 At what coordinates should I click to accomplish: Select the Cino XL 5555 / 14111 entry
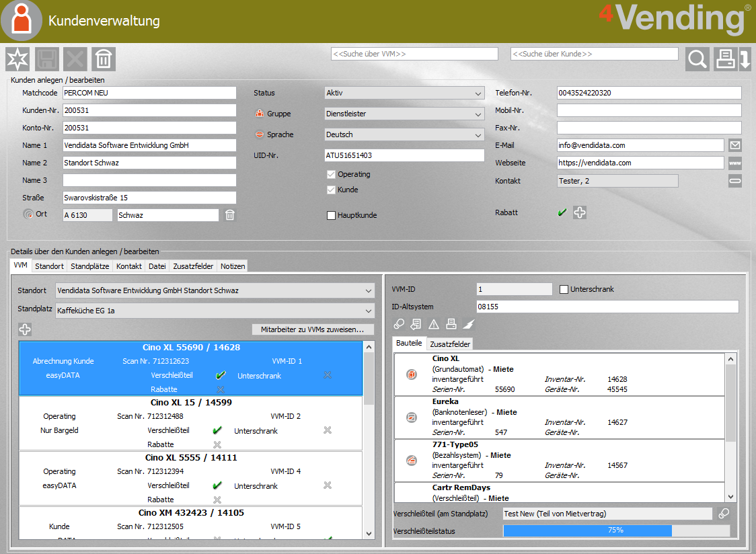(x=190, y=478)
